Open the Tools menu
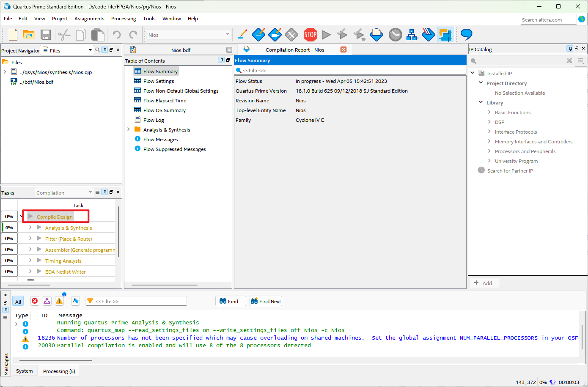 pyautogui.click(x=149, y=19)
